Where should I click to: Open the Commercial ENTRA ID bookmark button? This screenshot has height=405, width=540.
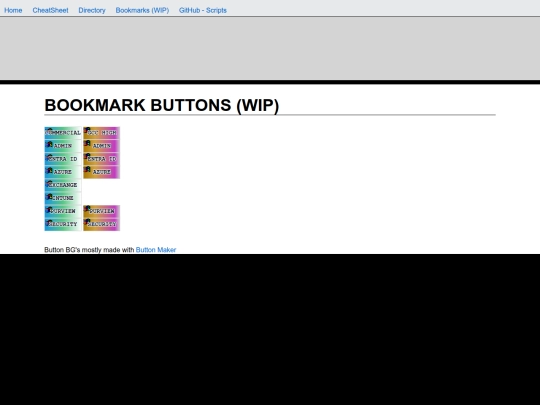pyautogui.click(x=63, y=159)
